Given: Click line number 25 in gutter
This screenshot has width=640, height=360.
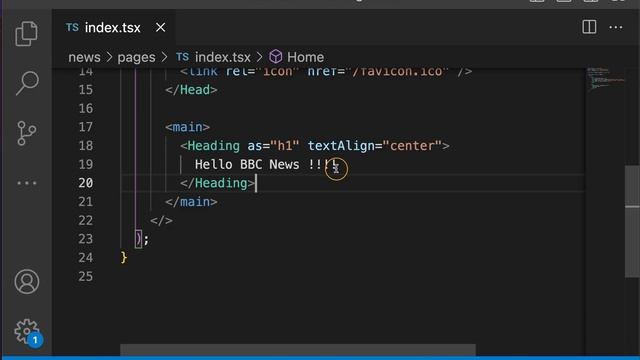Looking at the screenshot, I should click(x=86, y=276).
